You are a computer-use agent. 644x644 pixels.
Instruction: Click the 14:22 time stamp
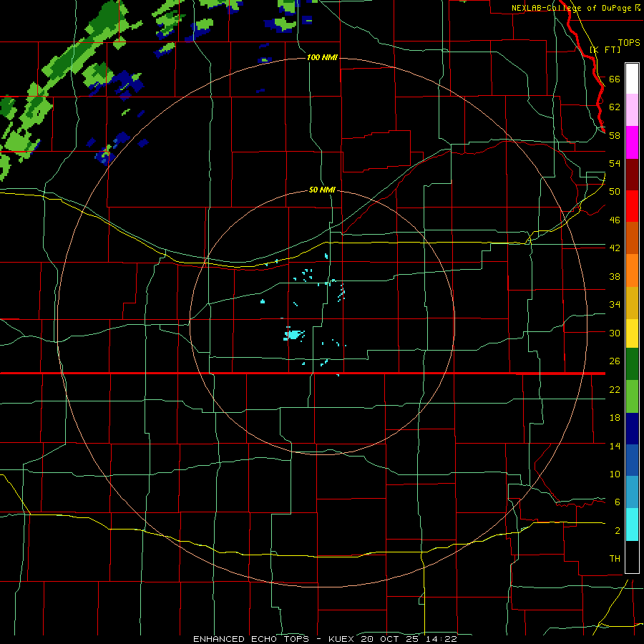441,639
